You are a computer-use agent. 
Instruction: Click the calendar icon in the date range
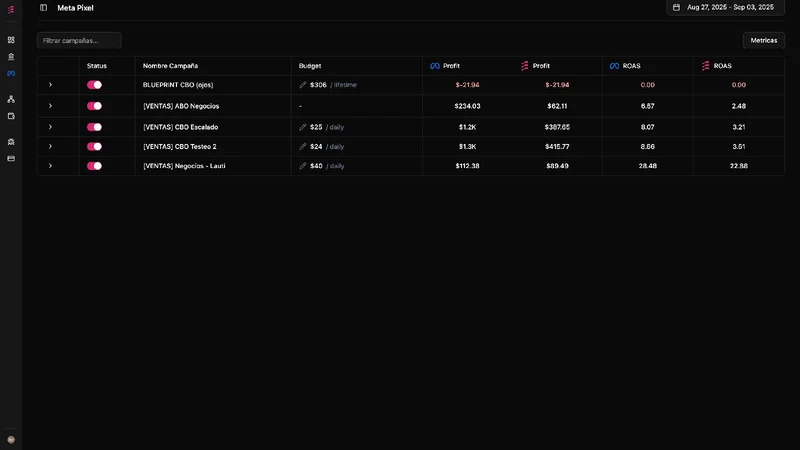tap(676, 7)
